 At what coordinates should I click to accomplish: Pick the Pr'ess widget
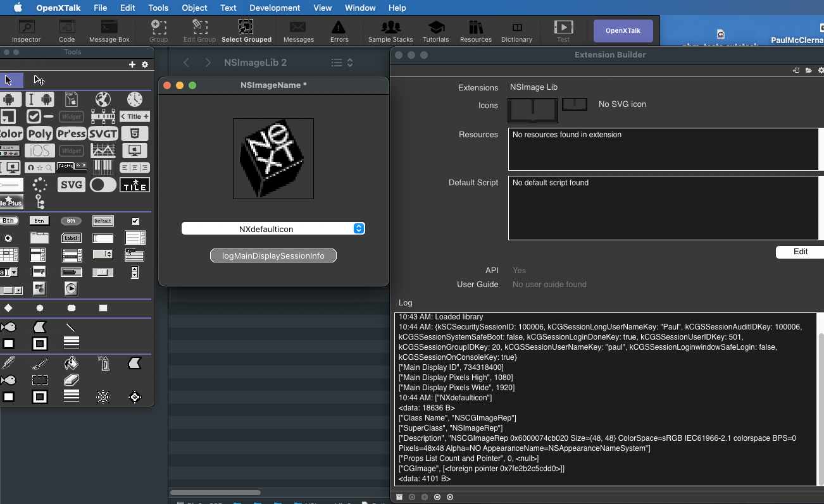click(72, 133)
